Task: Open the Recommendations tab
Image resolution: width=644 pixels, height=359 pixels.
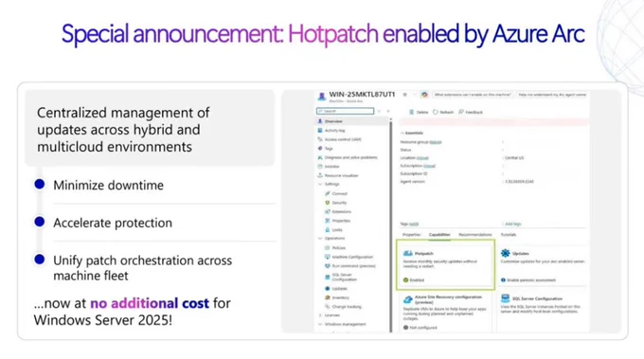Action: click(x=475, y=235)
